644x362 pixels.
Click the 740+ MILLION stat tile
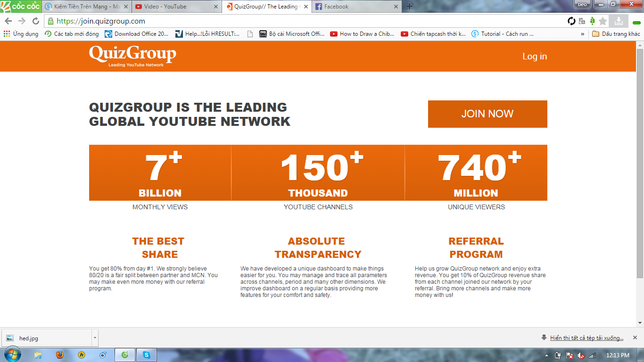[x=476, y=173]
